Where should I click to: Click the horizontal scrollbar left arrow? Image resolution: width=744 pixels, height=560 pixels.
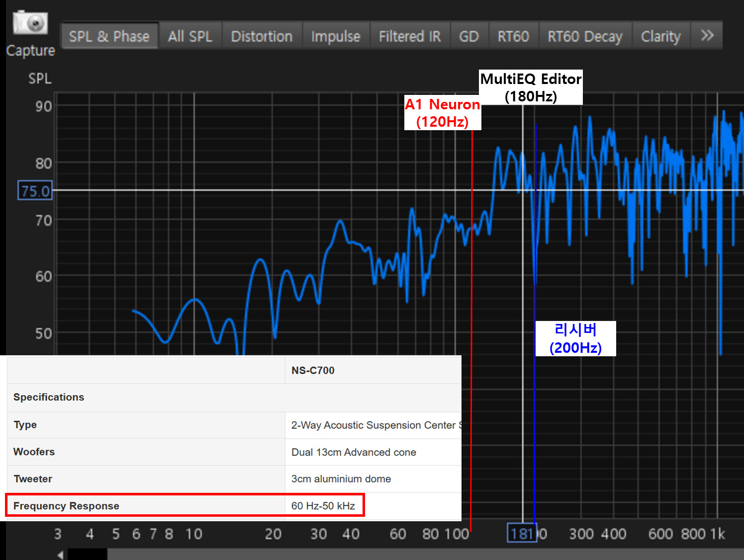coord(60,555)
